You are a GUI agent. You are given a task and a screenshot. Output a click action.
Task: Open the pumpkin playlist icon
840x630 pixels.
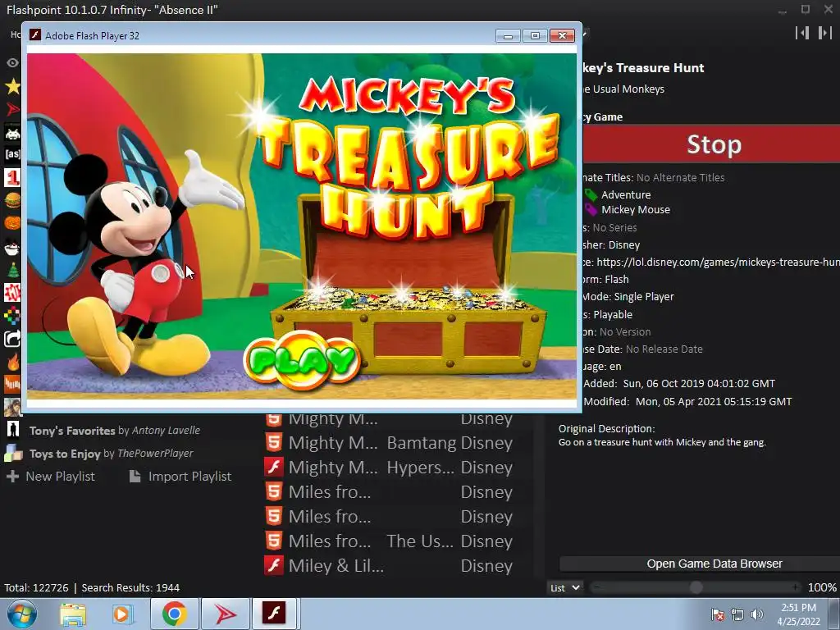[12, 222]
